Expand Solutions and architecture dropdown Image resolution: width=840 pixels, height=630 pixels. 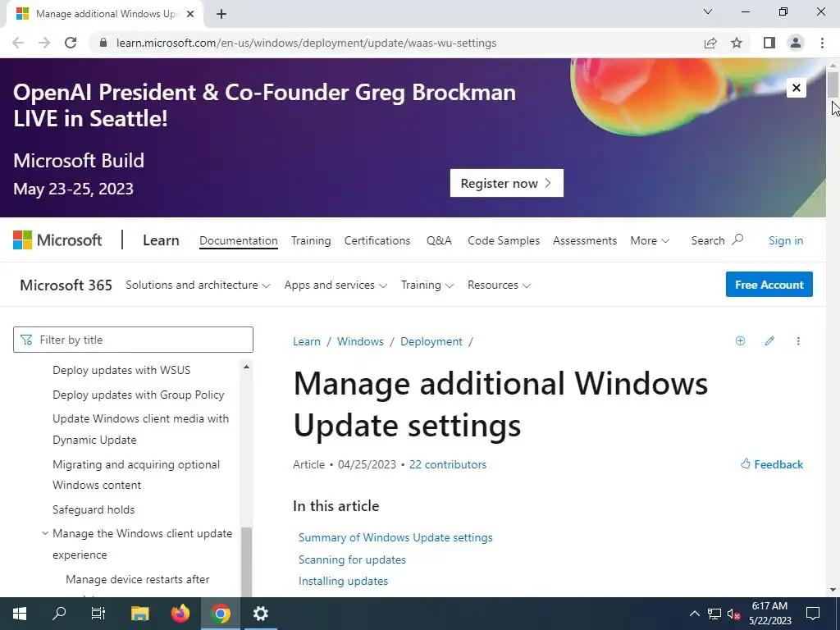pyautogui.click(x=198, y=285)
